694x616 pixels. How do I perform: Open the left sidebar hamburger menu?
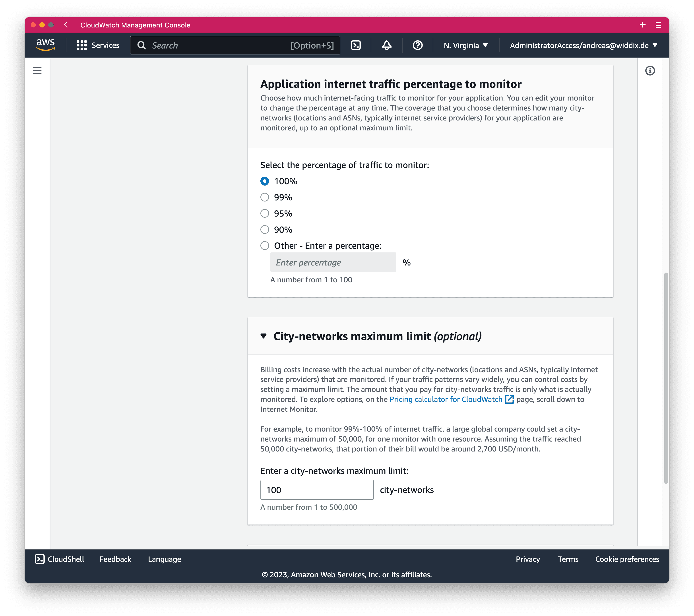(37, 70)
